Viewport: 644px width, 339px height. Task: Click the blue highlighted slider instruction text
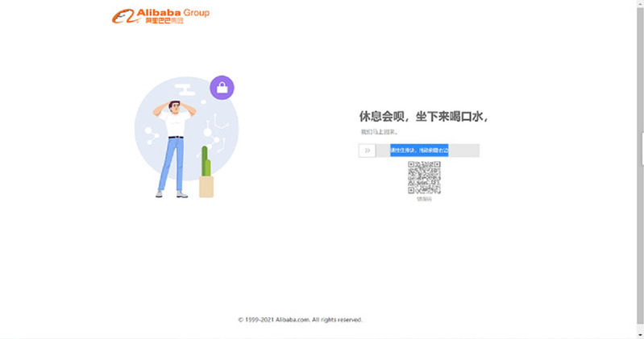(x=419, y=151)
